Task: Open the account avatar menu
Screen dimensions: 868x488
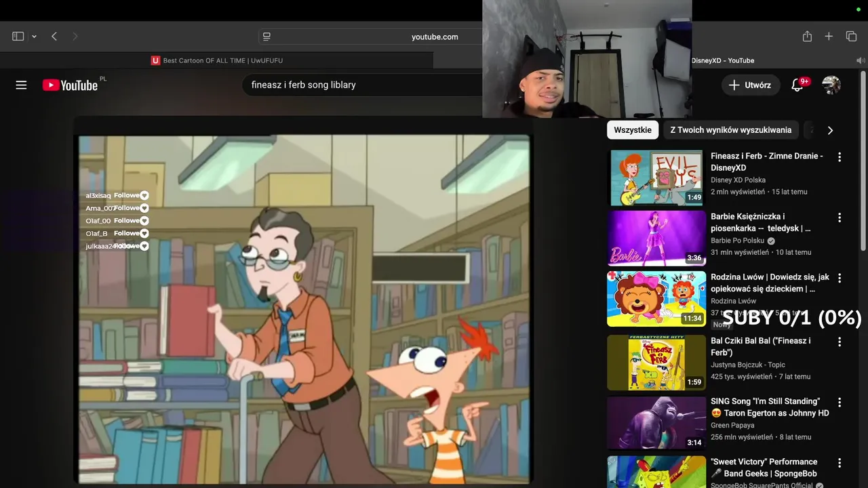Action: 831,85
